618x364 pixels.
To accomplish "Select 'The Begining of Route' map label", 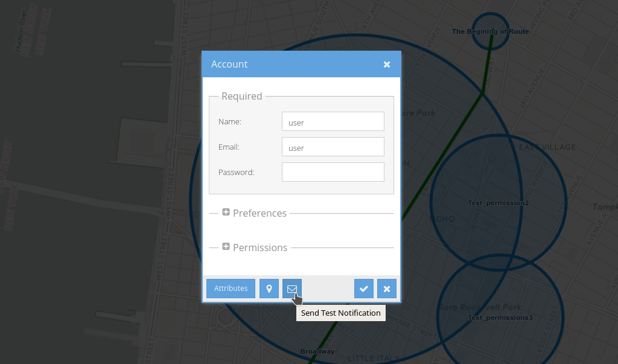I will tap(490, 31).
